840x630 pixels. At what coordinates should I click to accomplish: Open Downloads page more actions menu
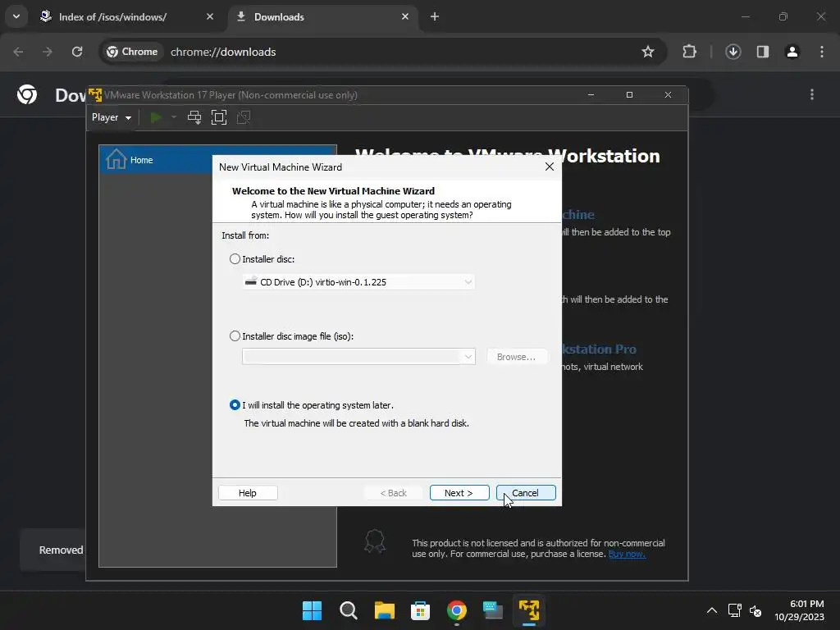(812, 95)
